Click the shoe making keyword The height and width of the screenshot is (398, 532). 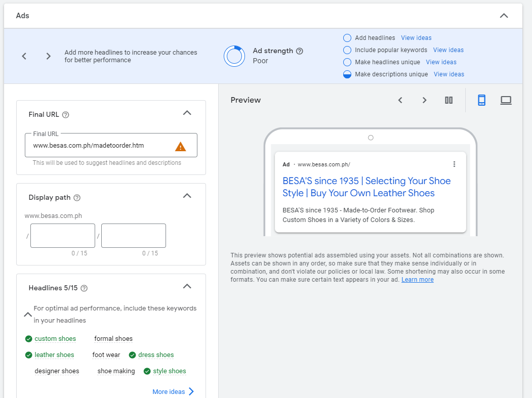tap(116, 371)
